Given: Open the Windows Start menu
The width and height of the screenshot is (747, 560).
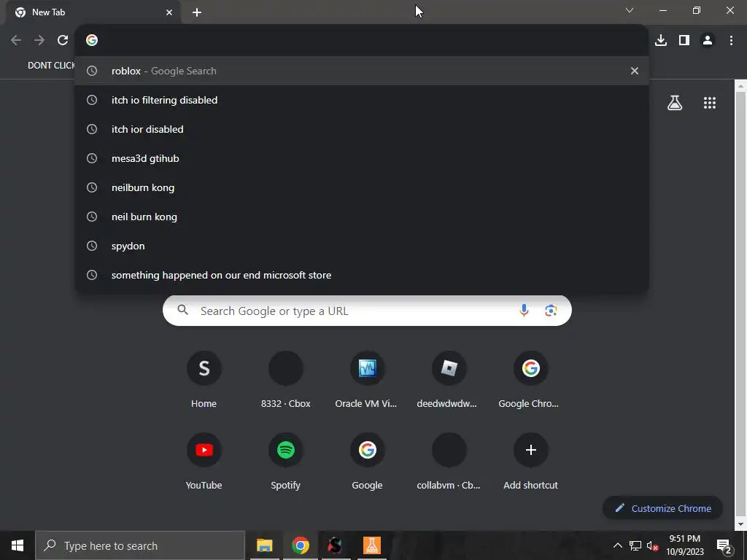Looking at the screenshot, I should (x=18, y=545).
